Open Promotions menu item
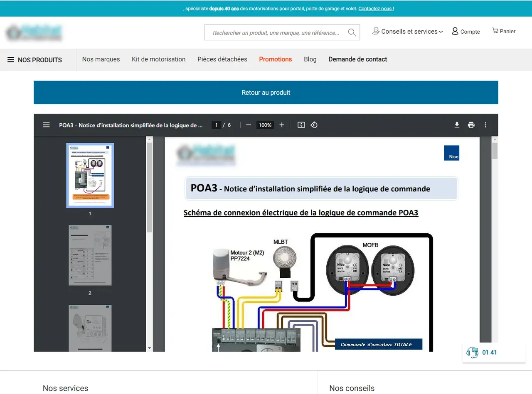The image size is (532, 394). point(276,59)
